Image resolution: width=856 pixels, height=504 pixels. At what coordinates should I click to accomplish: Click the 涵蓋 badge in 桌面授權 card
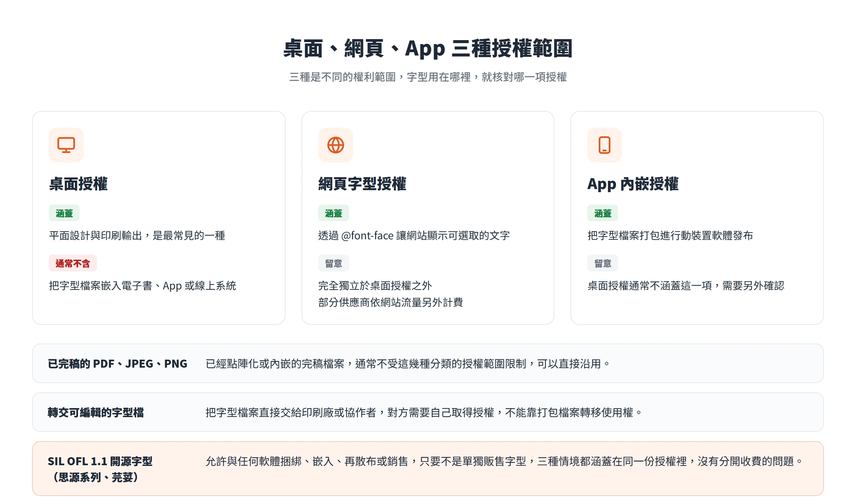click(x=64, y=213)
